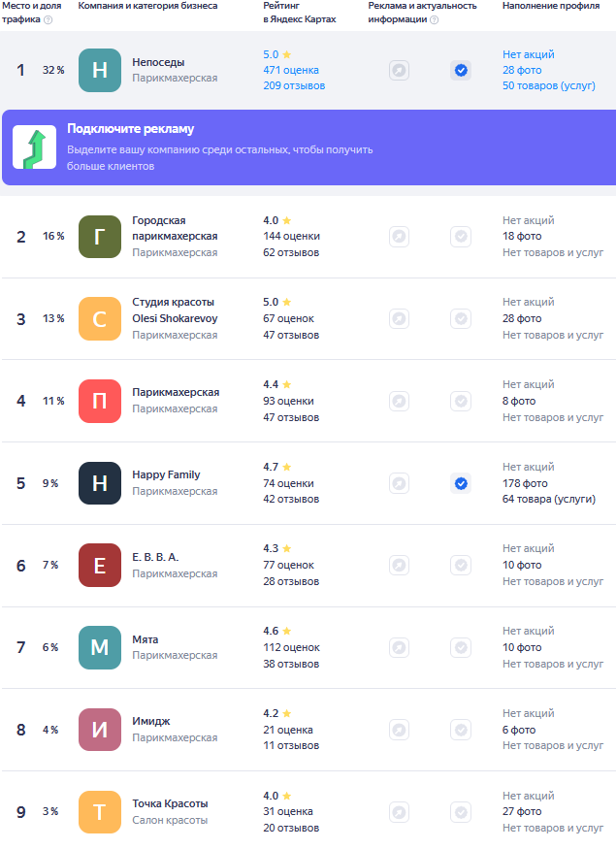Click the checkmark icon for Точка Красоты
616x849 pixels.
point(461,812)
